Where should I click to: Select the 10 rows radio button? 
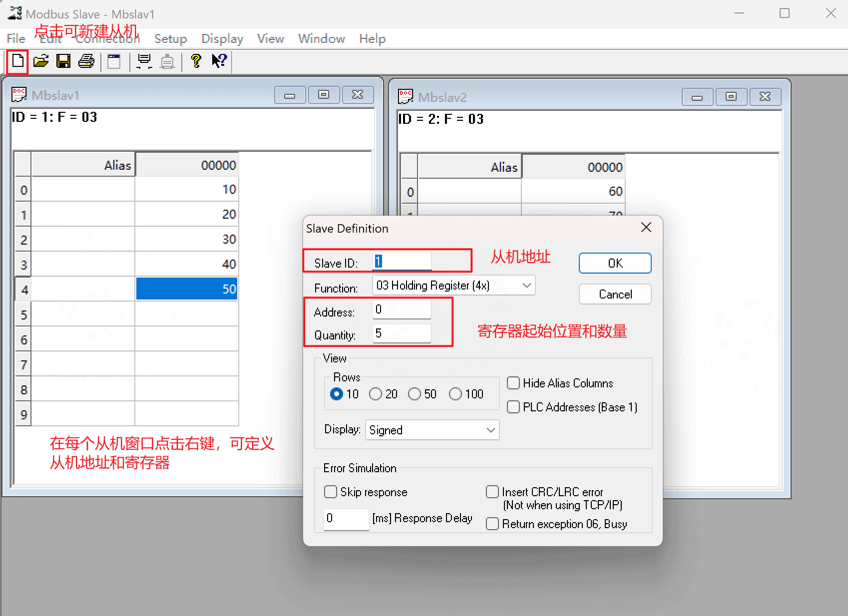(x=337, y=394)
